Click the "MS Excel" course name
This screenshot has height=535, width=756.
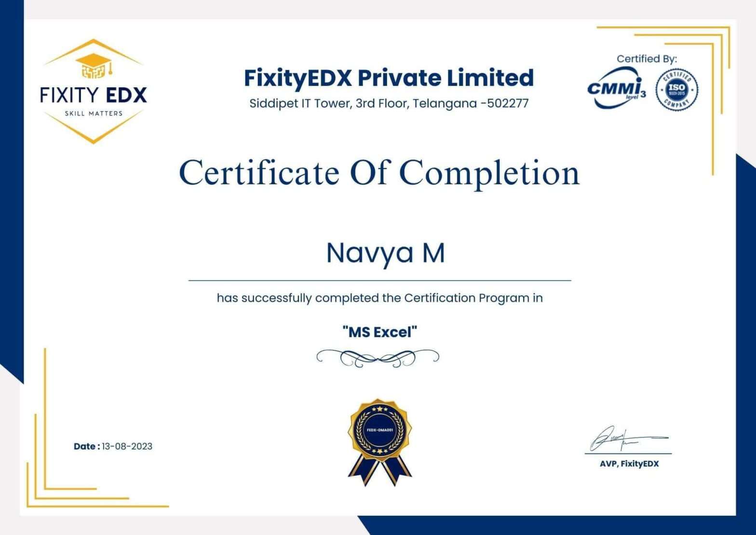[379, 332]
